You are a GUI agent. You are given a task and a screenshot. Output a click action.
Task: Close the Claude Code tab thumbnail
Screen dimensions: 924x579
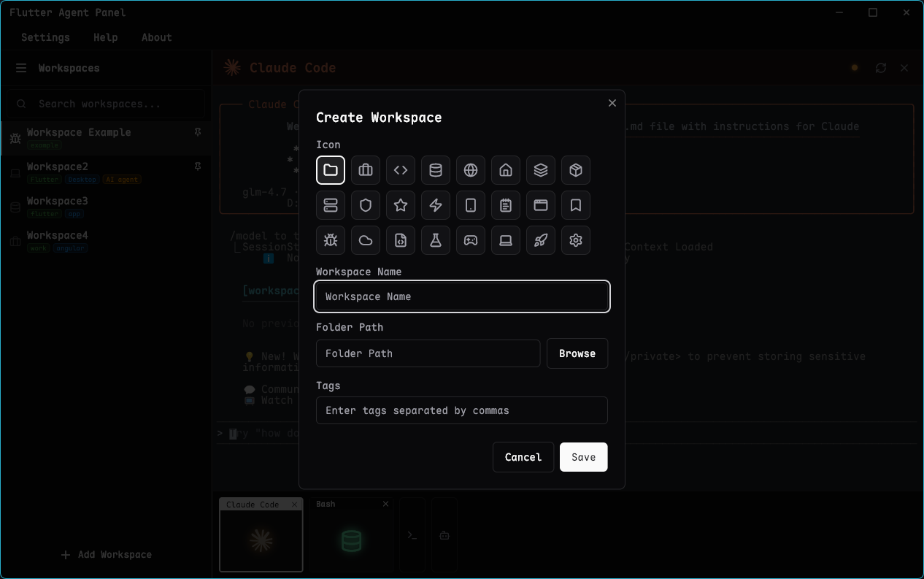point(295,505)
